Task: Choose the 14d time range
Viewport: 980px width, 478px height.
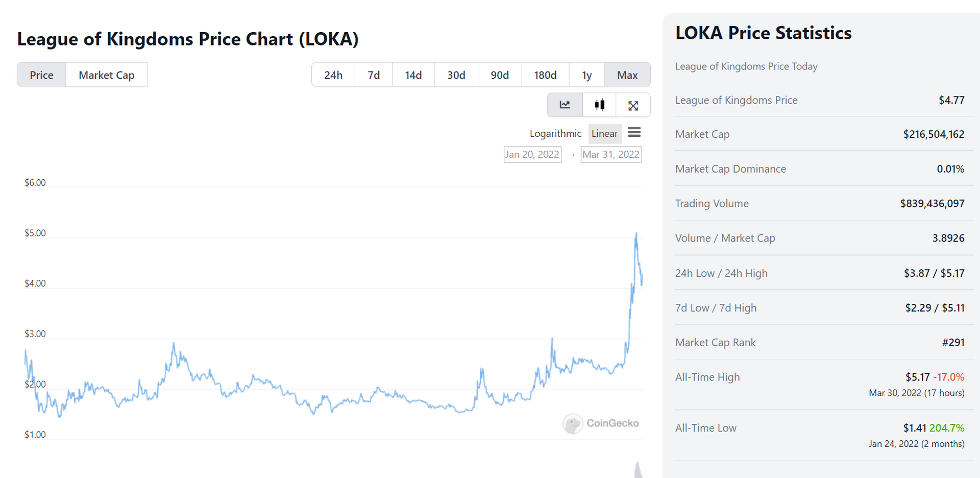Action: click(413, 75)
